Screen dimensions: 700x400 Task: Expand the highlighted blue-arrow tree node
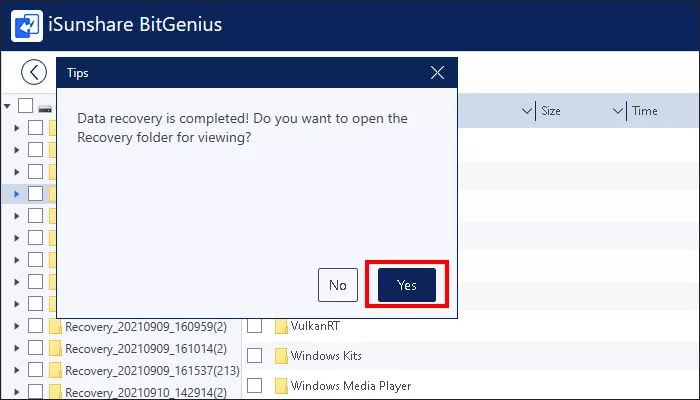[x=17, y=194]
